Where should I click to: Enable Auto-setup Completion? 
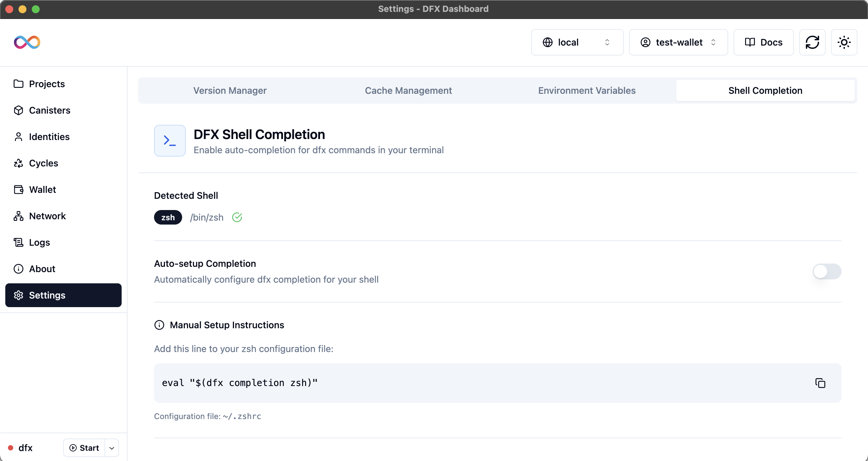coord(827,271)
